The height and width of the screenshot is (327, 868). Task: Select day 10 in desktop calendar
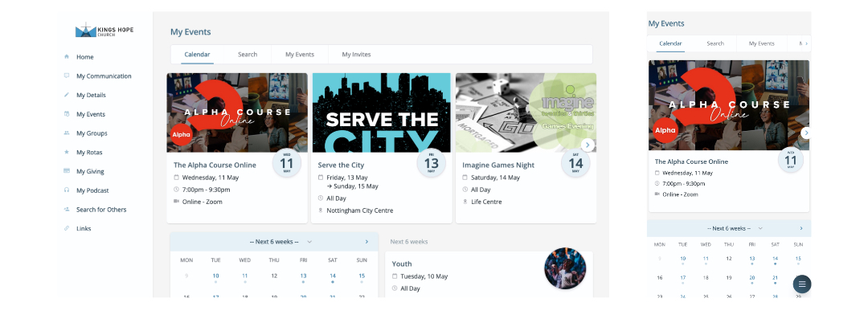tap(215, 276)
